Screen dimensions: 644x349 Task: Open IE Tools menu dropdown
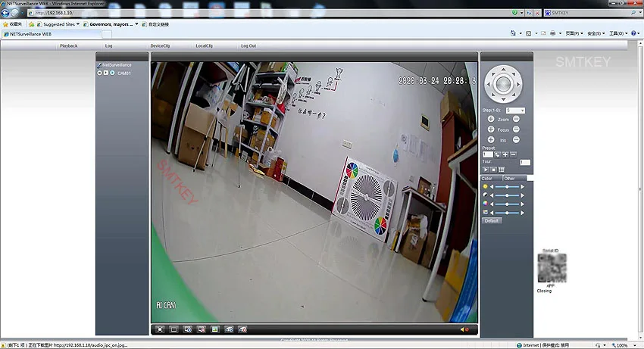[x=618, y=33]
